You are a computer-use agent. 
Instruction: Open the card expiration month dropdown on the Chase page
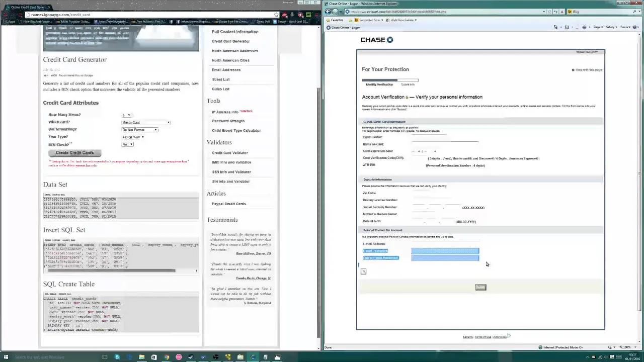416,151
